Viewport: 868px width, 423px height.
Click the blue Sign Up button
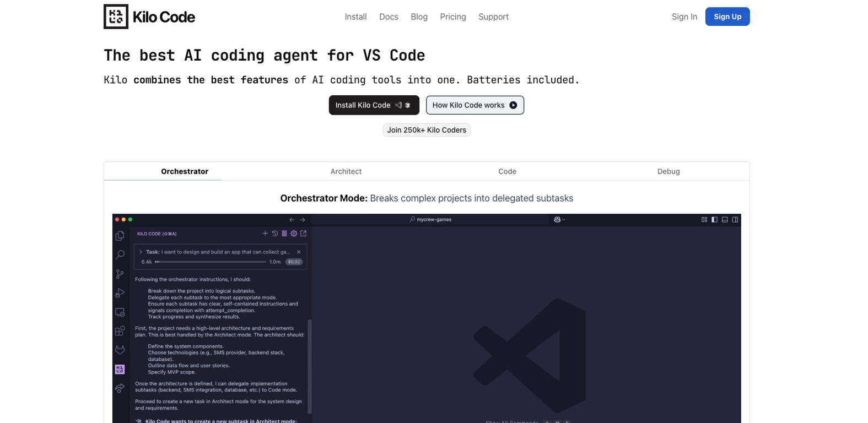coord(727,17)
